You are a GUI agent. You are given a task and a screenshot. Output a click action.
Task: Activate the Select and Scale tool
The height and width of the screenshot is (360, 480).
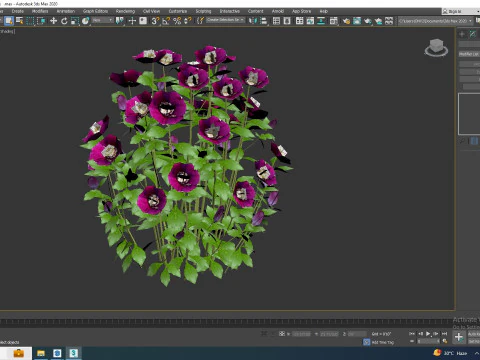[x=75, y=21]
